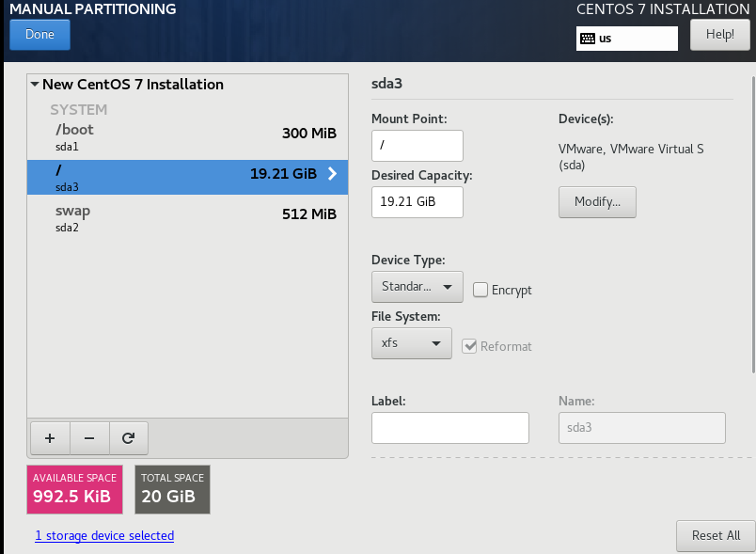Click the keyboard layout icon next to us

(588, 39)
